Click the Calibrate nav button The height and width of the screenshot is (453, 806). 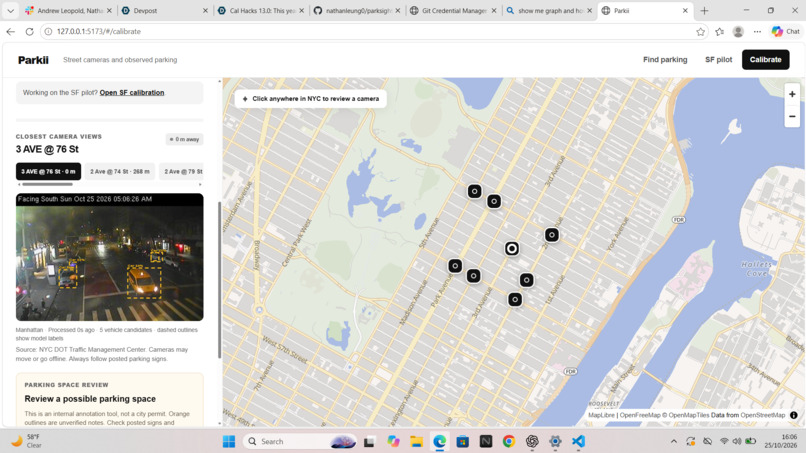pyautogui.click(x=765, y=60)
